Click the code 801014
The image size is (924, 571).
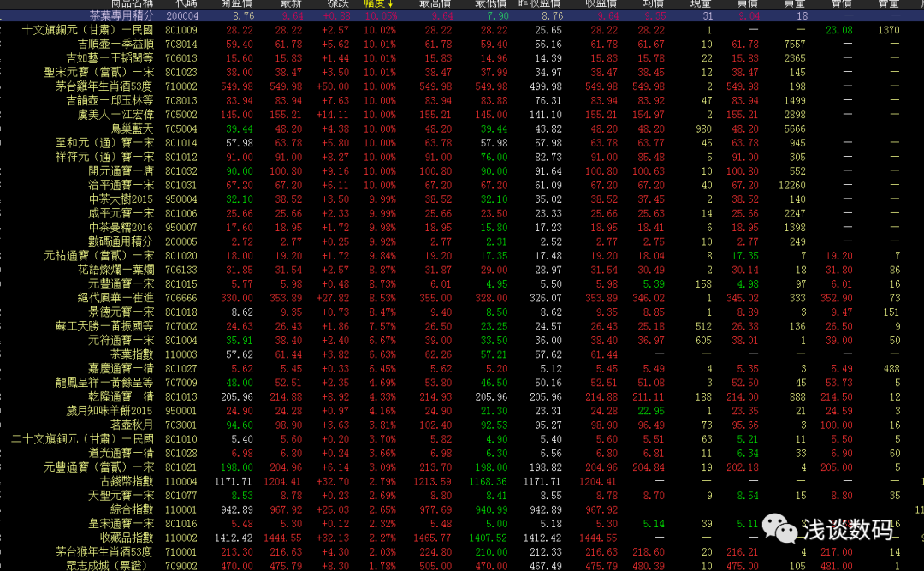pyautogui.click(x=181, y=143)
